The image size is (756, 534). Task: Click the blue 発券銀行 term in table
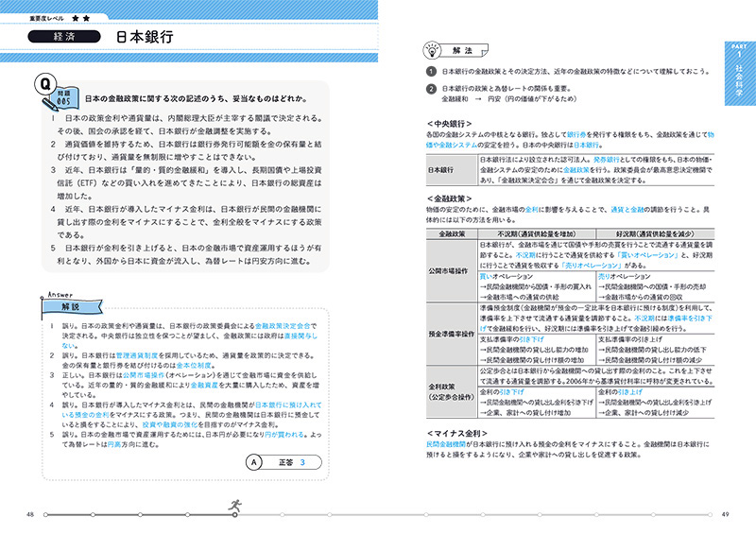[607, 160]
